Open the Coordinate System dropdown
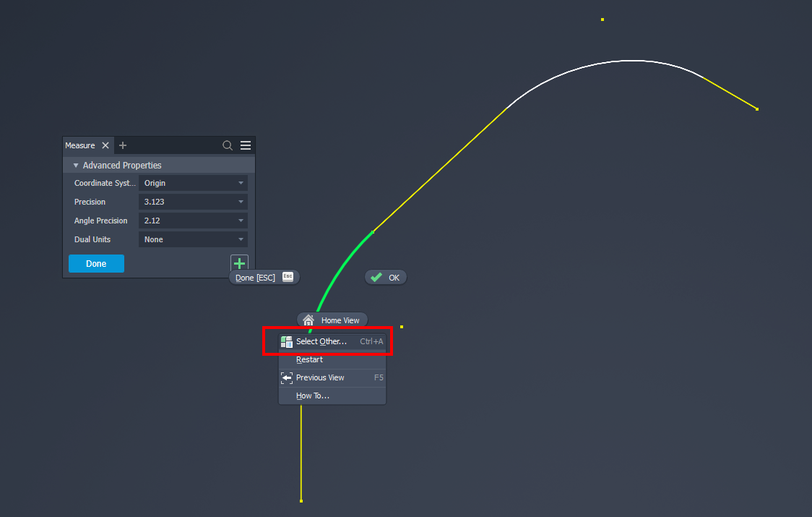This screenshot has width=812, height=517. click(x=193, y=183)
